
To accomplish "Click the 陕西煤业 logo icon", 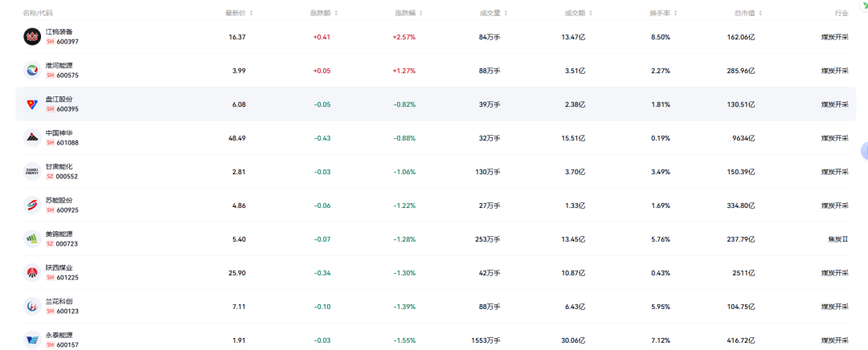I will [32, 273].
